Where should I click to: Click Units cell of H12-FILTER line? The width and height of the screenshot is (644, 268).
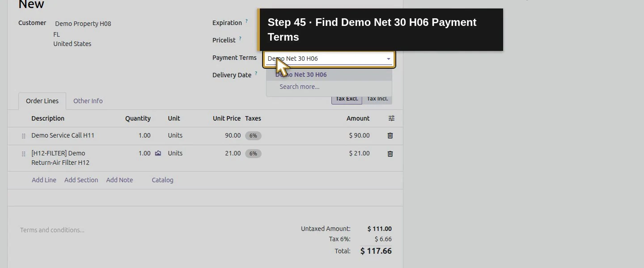click(x=175, y=153)
